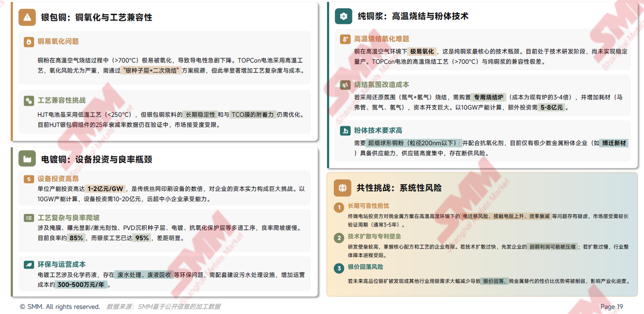
Task: Select the gears icon beside 工艺兼容性挑战
Action: pos(29,101)
